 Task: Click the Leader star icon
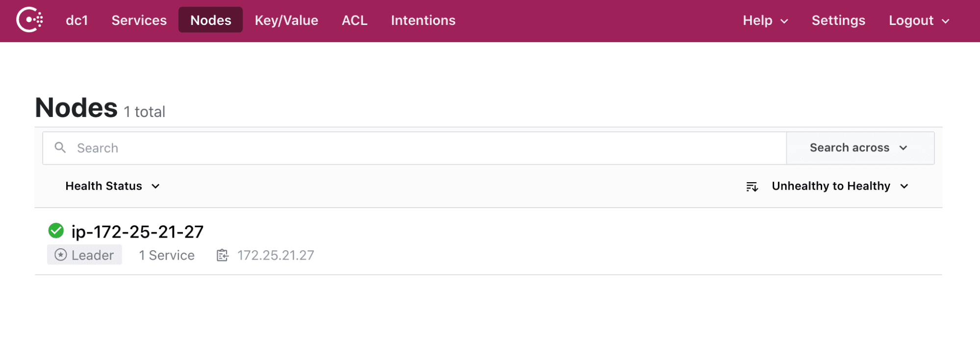point(61,255)
